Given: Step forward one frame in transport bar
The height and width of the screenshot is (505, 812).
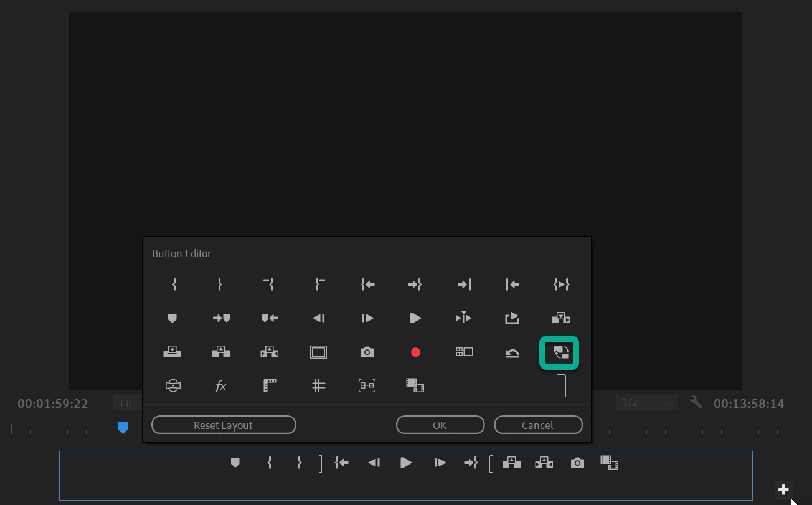Looking at the screenshot, I should tap(440, 463).
